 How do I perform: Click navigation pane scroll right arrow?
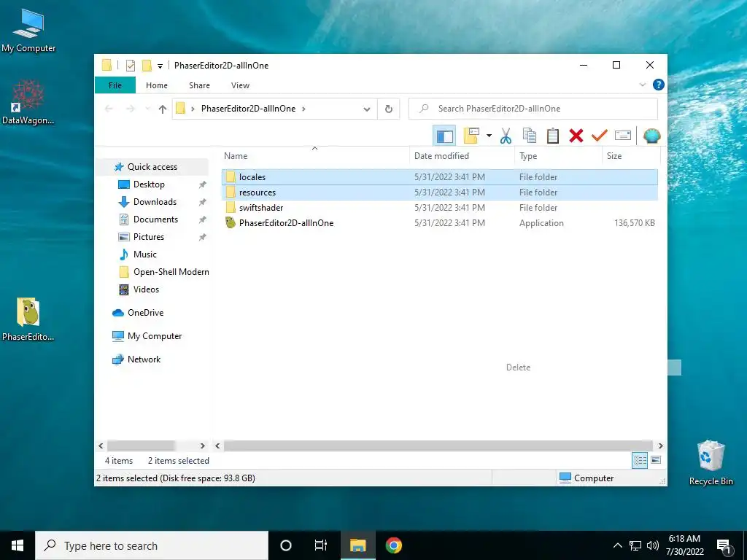click(x=203, y=446)
